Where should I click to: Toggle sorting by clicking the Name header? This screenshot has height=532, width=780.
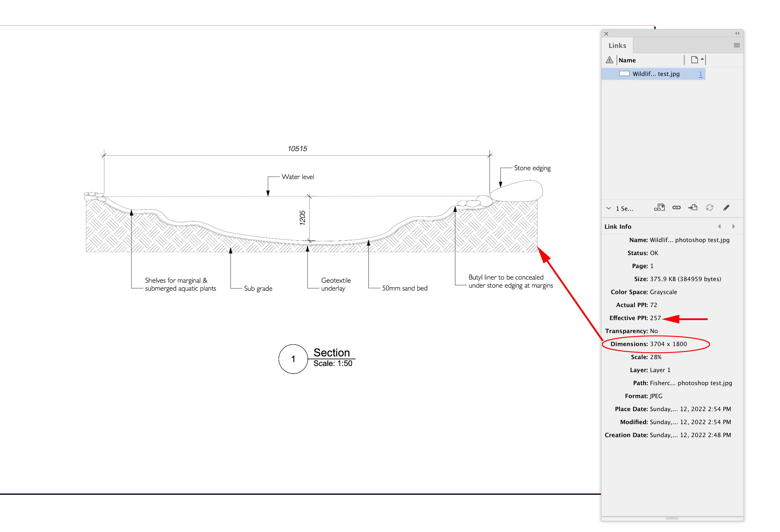pos(627,60)
